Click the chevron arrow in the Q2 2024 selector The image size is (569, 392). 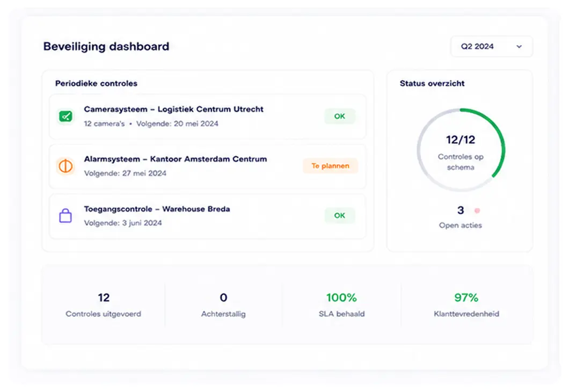(519, 47)
